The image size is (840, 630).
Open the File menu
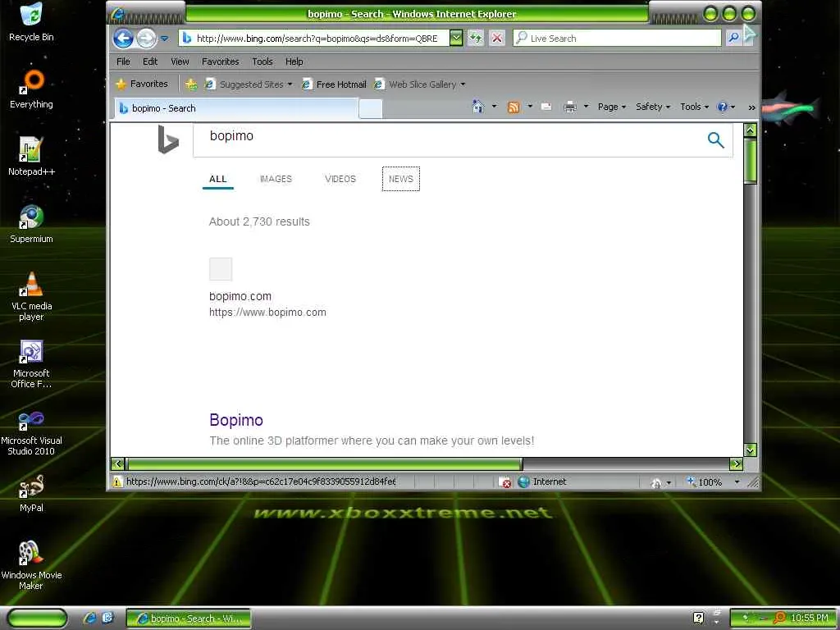[x=123, y=62]
